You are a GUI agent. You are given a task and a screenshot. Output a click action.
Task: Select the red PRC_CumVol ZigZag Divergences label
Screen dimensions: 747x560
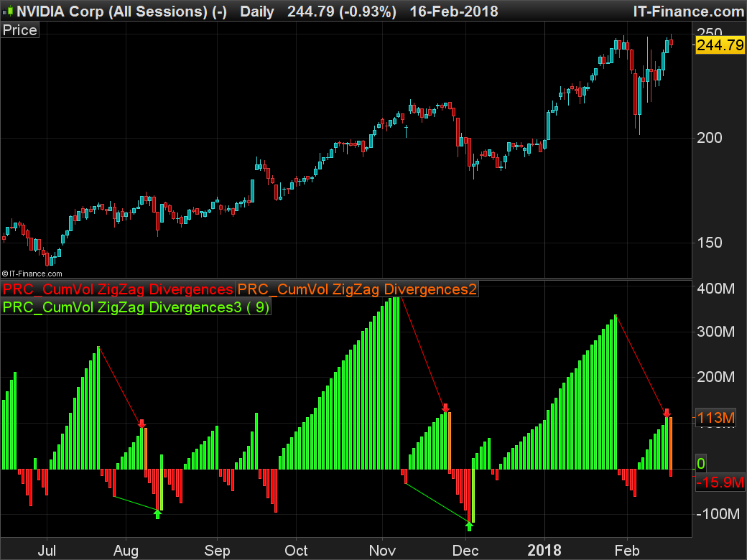(x=118, y=289)
